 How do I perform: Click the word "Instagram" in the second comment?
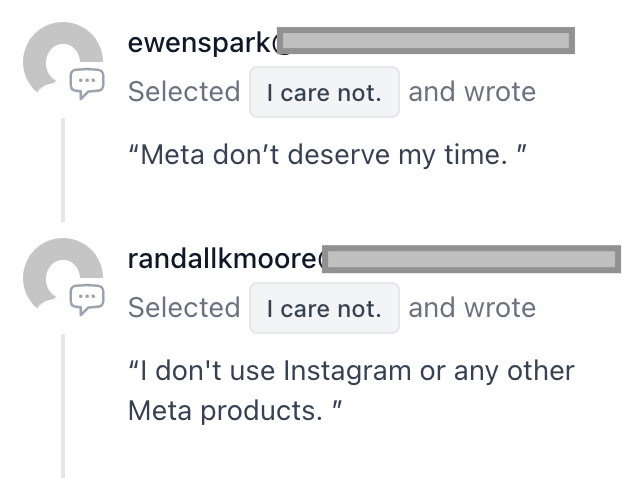(x=347, y=371)
